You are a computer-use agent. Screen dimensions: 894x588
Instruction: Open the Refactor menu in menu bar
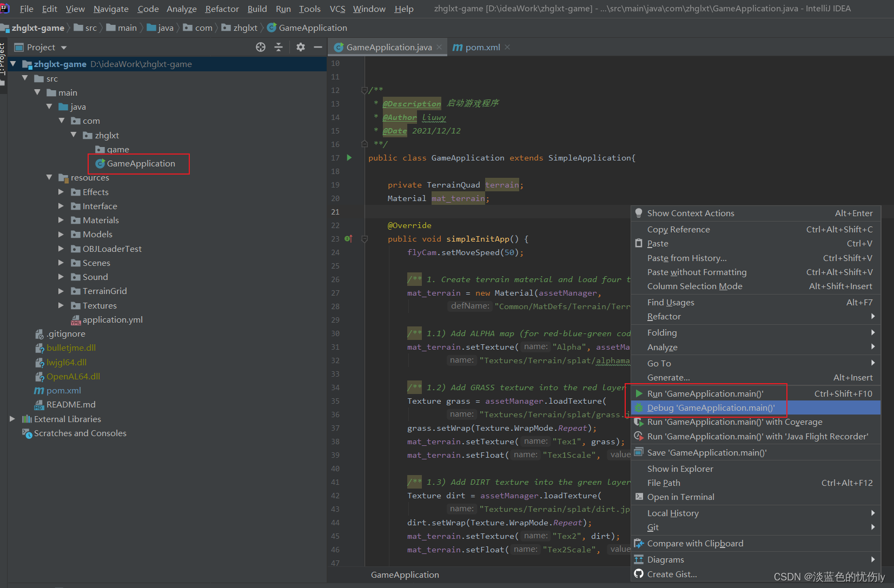click(222, 9)
